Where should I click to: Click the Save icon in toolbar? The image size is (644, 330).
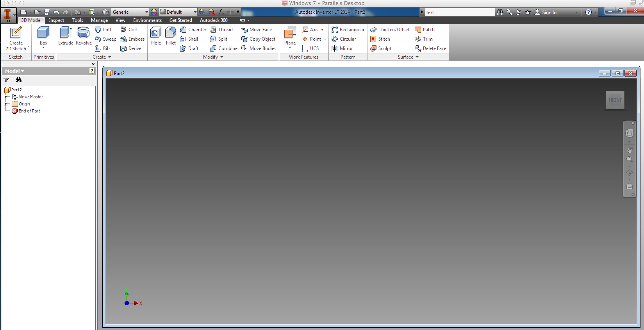(47, 12)
